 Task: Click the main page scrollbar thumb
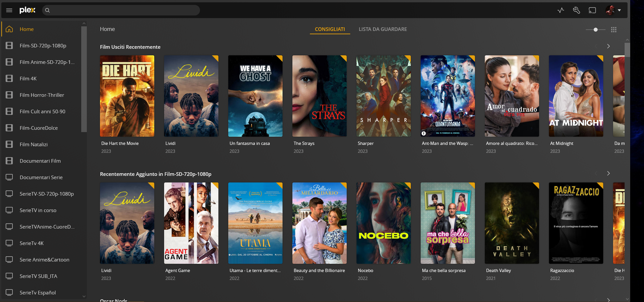tap(627, 50)
